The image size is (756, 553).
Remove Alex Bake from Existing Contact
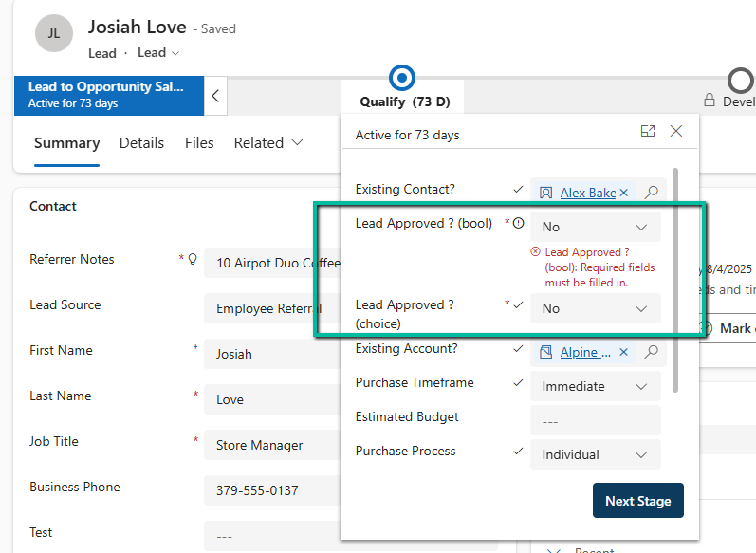[x=624, y=193]
